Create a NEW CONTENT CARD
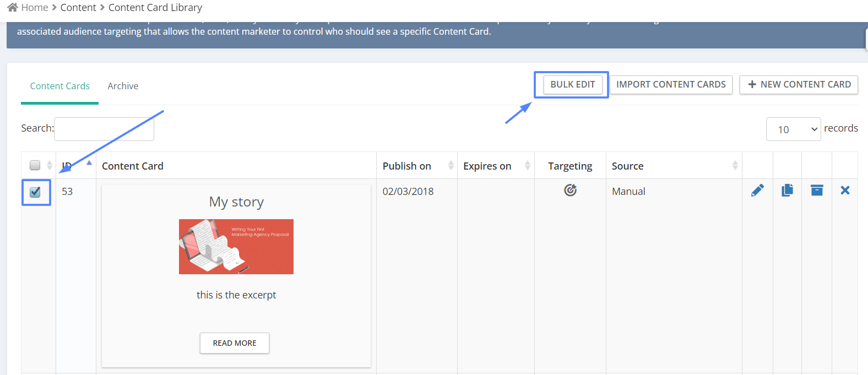Image resolution: width=868 pixels, height=375 pixels. 799,85
